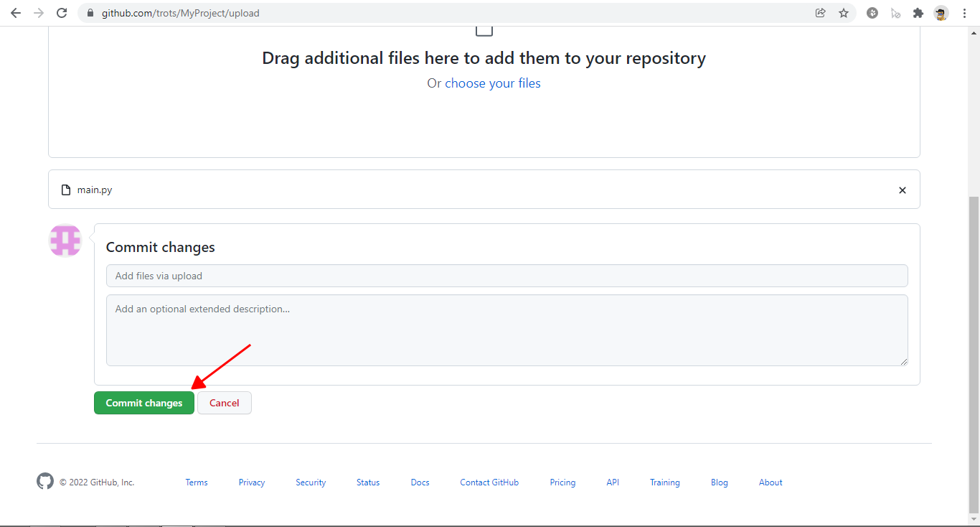Click 'choose your files' link
This screenshot has width=980, height=527.
coord(493,83)
